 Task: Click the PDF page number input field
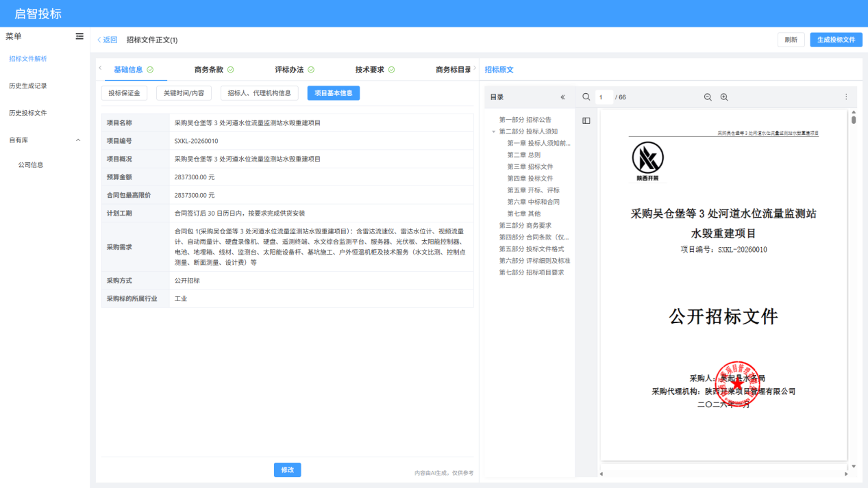coord(604,97)
